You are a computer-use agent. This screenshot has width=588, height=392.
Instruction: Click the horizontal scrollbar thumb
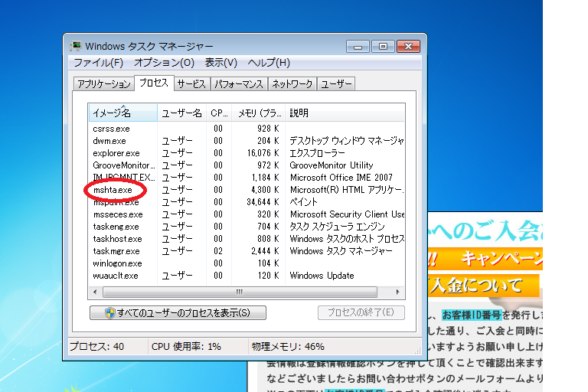(x=240, y=292)
